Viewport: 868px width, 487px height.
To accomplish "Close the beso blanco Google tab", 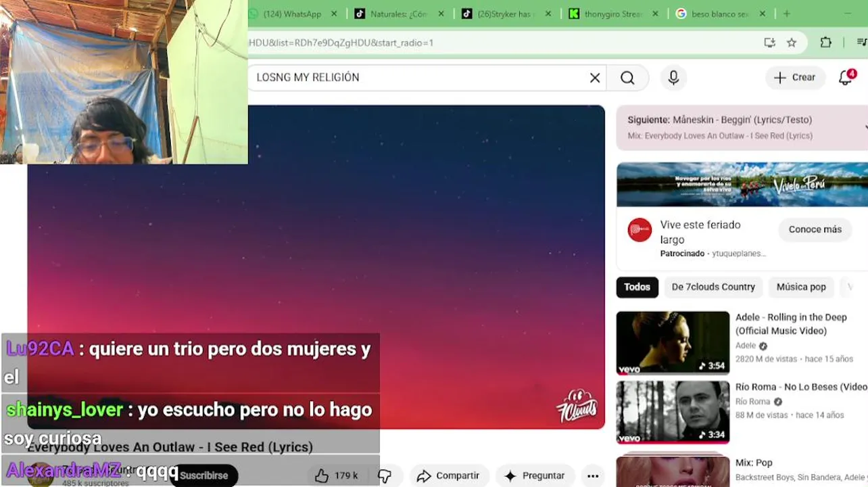I will click(x=763, y=14).
